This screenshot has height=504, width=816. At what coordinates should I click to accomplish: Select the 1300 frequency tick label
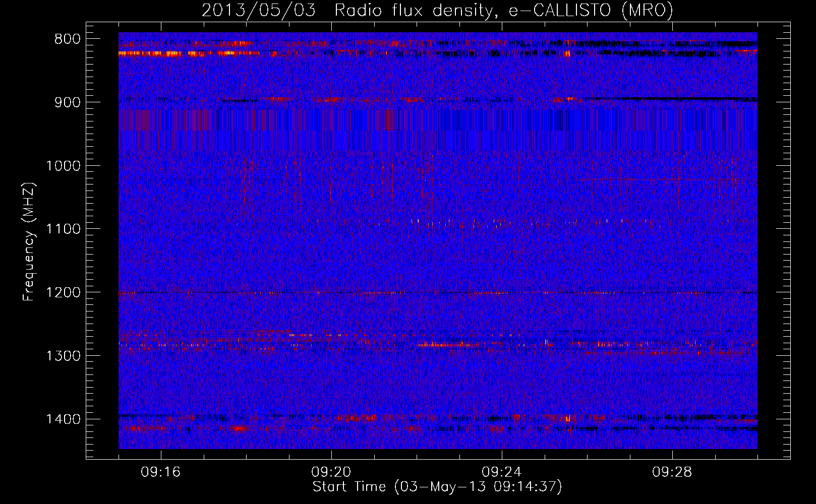point(63,356)
